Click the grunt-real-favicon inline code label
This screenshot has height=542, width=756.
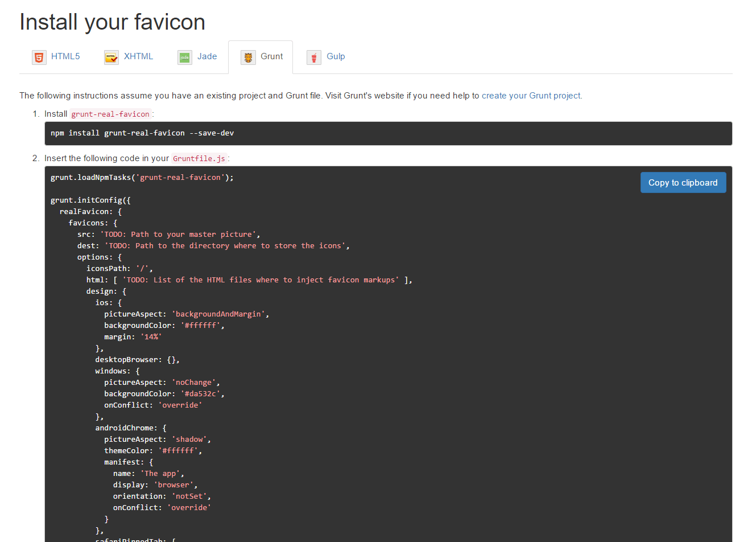coord(110,113)
